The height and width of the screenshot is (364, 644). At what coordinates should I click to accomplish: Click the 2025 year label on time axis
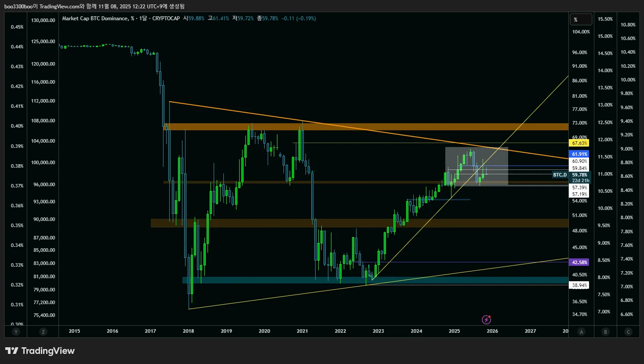[454, 331]
